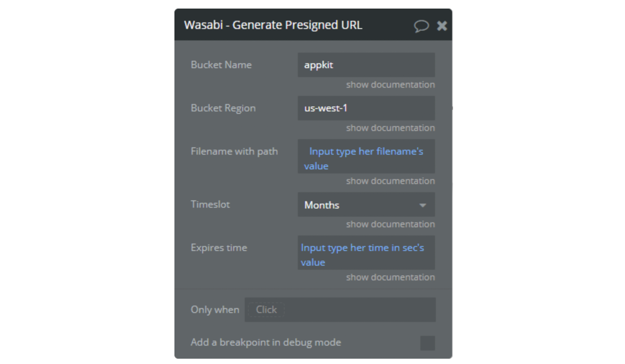Show documentation for Filename with path
The width and height of the screenshot is (625, 364).
(x=390, y=181)
